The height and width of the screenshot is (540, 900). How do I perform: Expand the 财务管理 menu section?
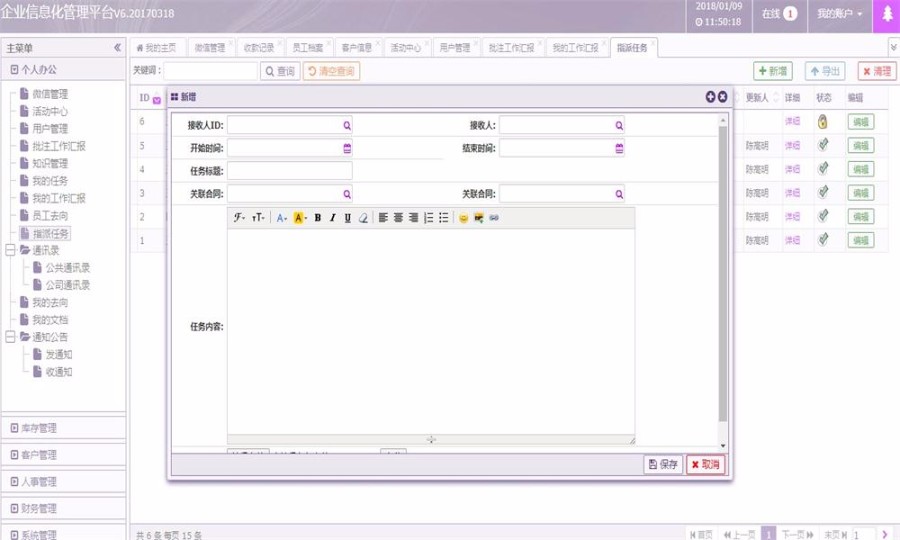click(64, 508)
